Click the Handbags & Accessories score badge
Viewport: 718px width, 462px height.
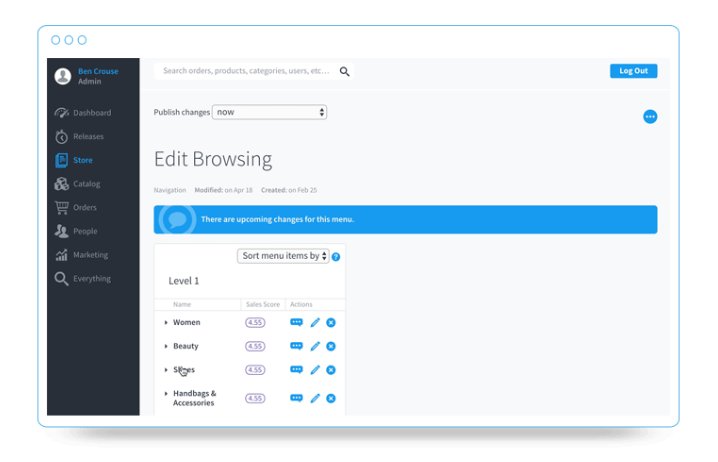pyautogui.click(x=255, y=398)
